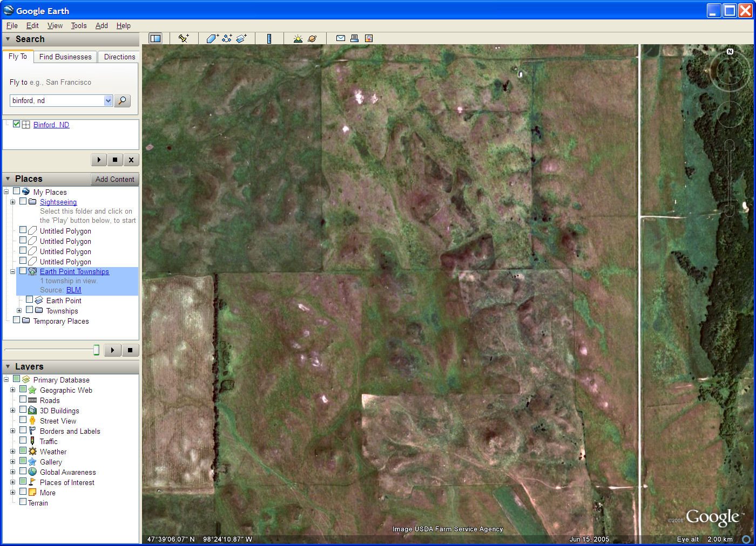Click the compass look ring on map
The image size is (756, 546).
click(x=730, y=71)
